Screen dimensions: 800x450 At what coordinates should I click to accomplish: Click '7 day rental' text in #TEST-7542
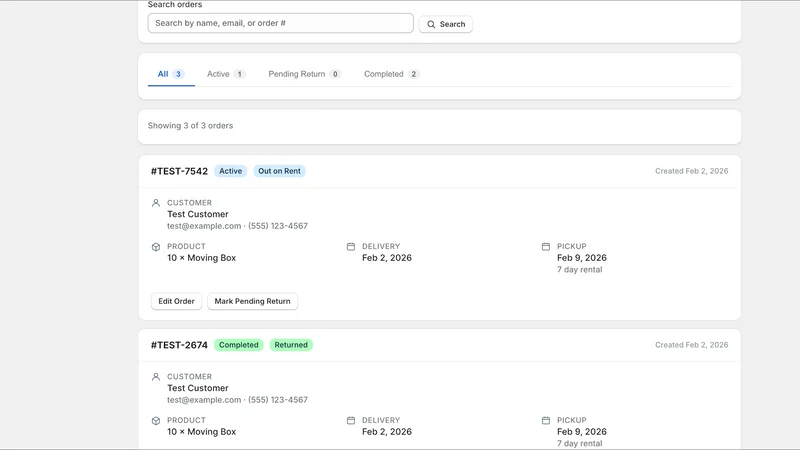pyautogui.click(x=580, y=269)
